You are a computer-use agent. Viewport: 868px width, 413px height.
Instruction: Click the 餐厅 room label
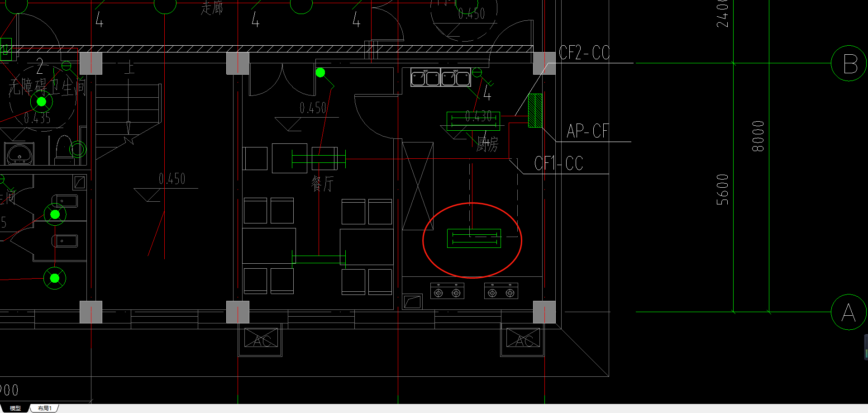click(322, 184)
